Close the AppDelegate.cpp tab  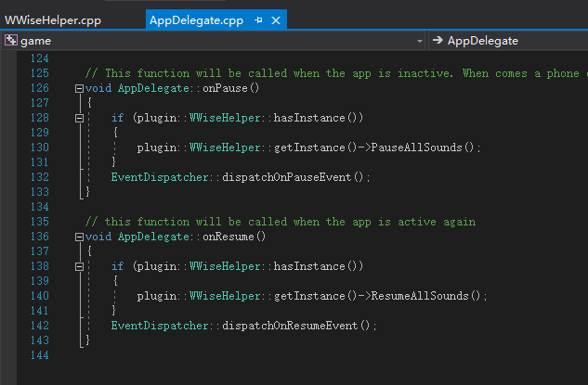click(x=276, y=20)
